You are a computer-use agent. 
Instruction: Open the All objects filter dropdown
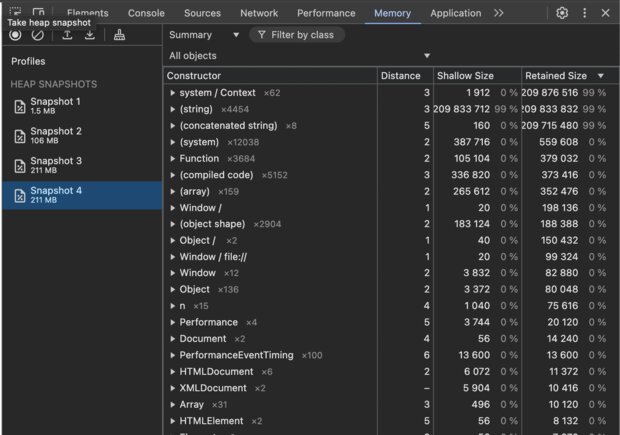click(x=299, y=56)
